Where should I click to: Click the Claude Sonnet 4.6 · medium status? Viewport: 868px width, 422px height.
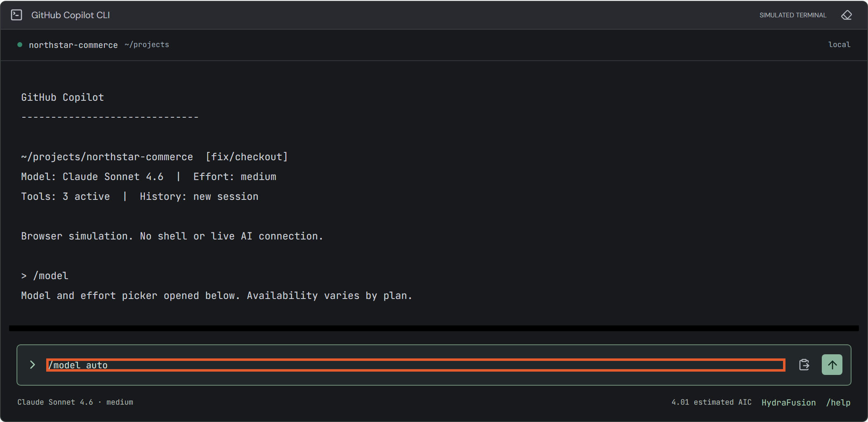point(75,402)
